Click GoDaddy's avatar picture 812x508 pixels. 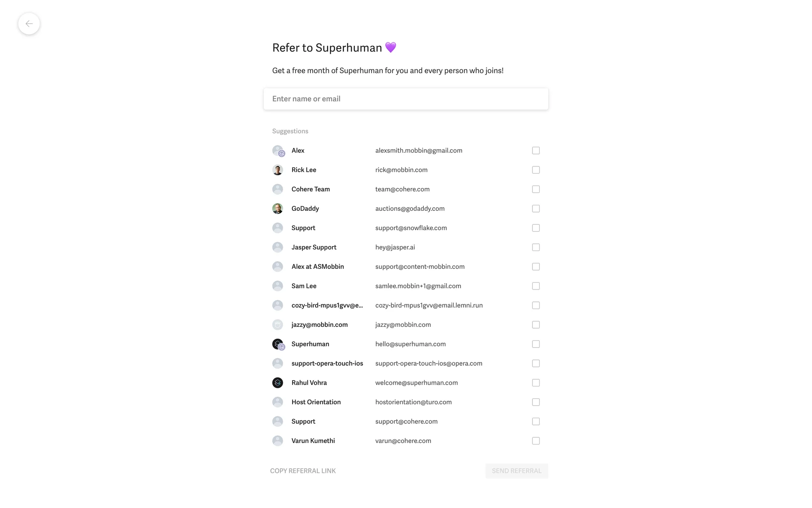[277, 209]
